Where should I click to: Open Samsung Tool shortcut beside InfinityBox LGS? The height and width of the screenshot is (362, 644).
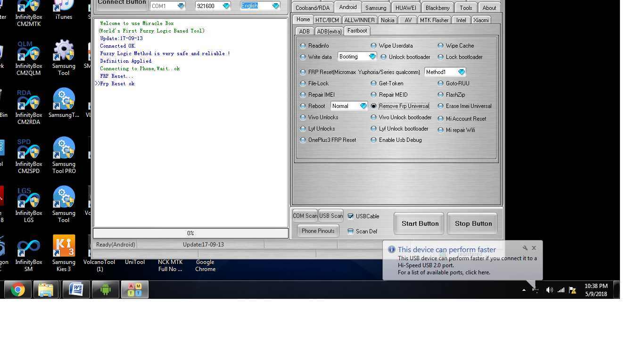64,205
